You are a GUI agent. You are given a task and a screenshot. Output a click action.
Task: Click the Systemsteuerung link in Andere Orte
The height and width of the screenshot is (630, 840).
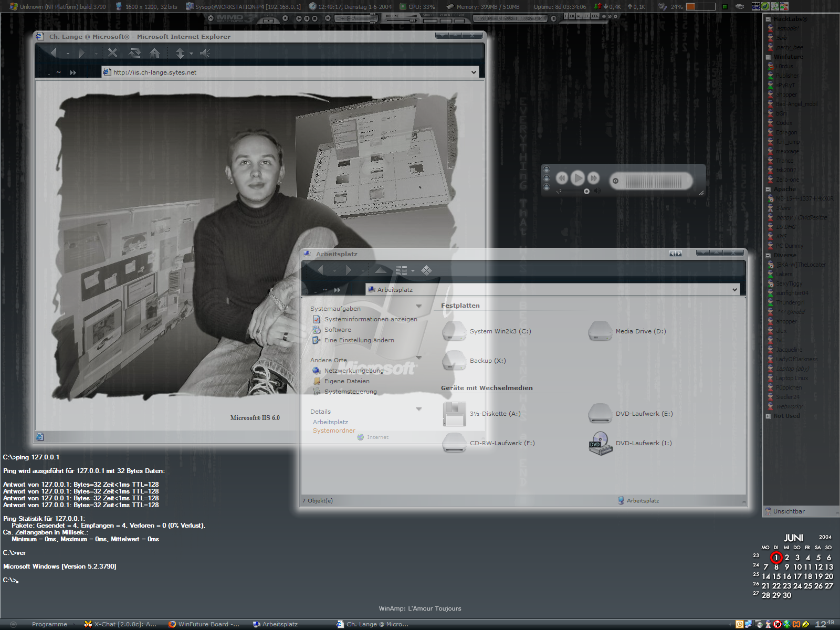[x=350, y=392]
